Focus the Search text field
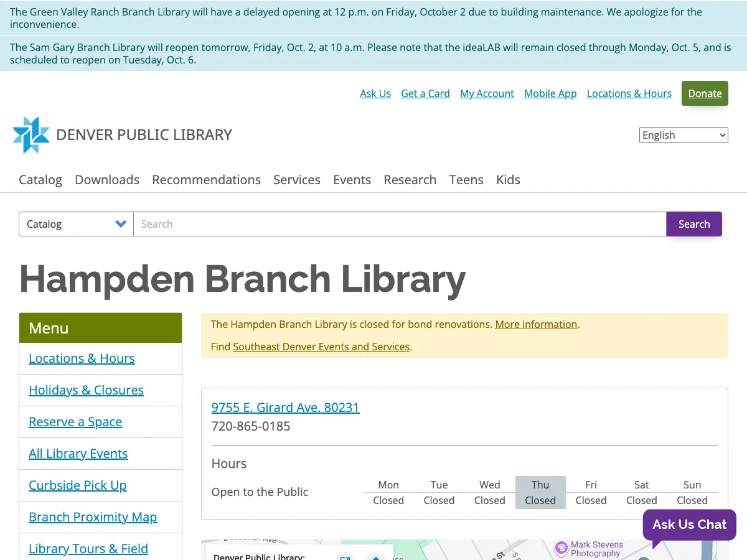Viewport: 747px width, 560px height. click(x=400, y=224)
